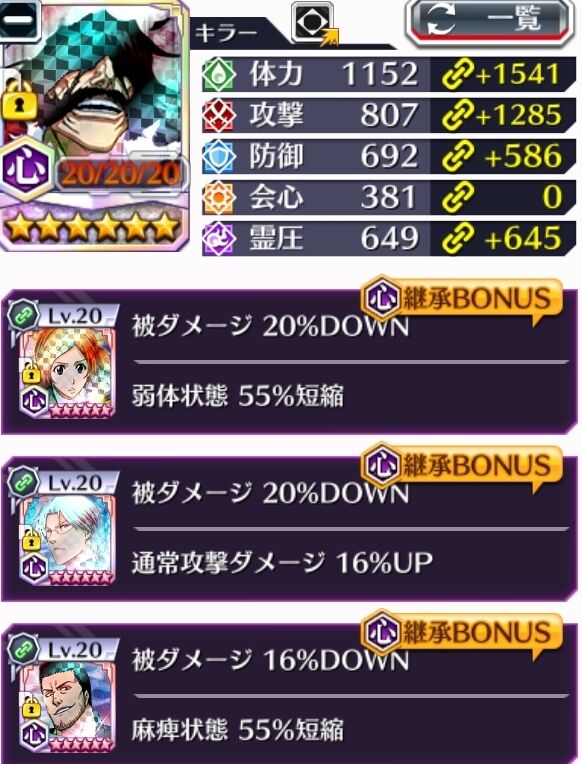Click the chain link icon beside +1541
Viewport: 582px width, 764px height.
[457, 75]
